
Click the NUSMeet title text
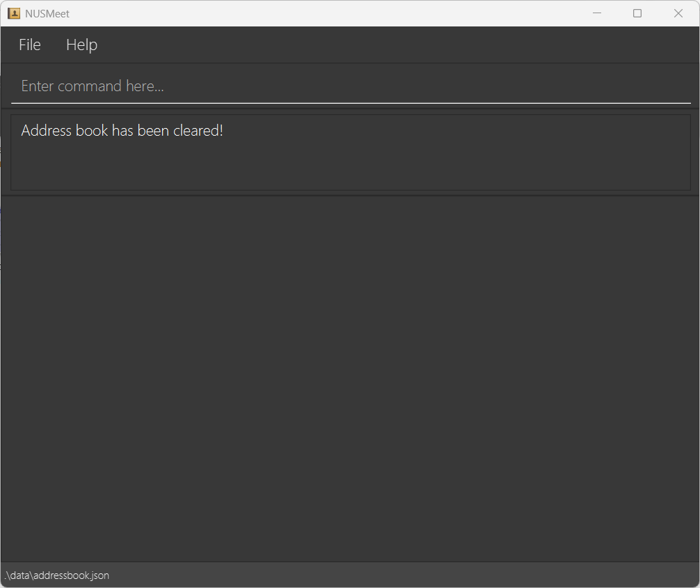[47, 14]
